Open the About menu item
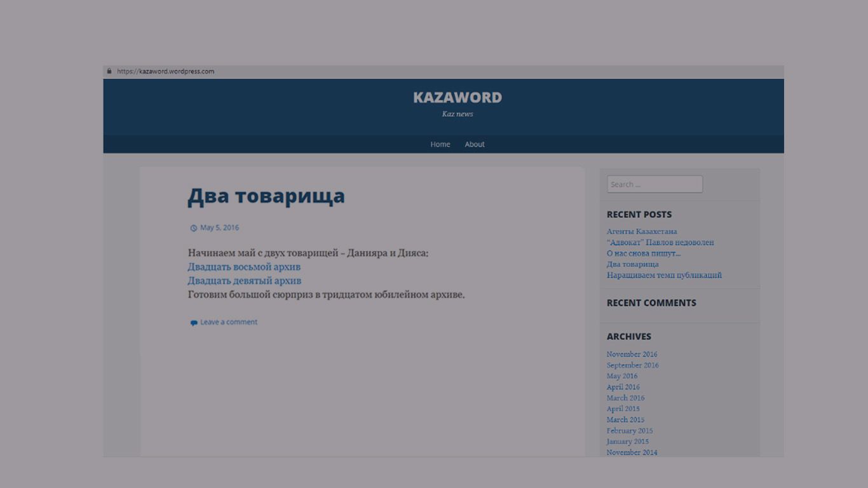This screenshot has height=488, width=868. coord(475,144)
